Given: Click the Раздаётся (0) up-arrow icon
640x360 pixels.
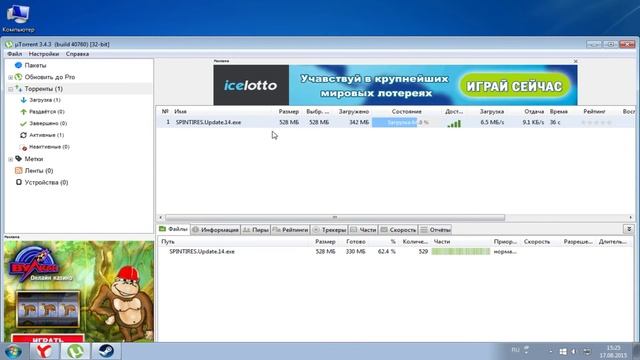Looking at the screenshot, I should coord(23,111).
